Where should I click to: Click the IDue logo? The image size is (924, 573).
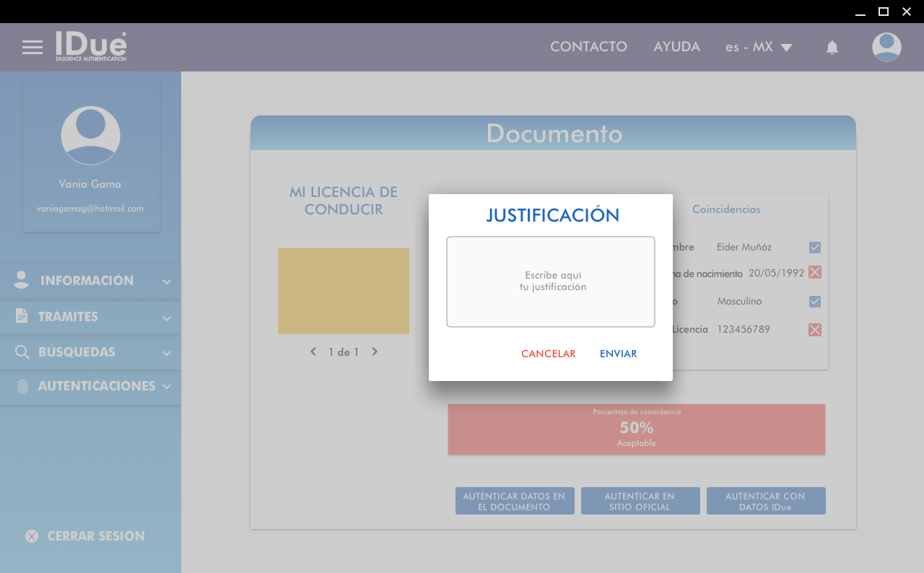pyautogui.click(x=91, y=46)
